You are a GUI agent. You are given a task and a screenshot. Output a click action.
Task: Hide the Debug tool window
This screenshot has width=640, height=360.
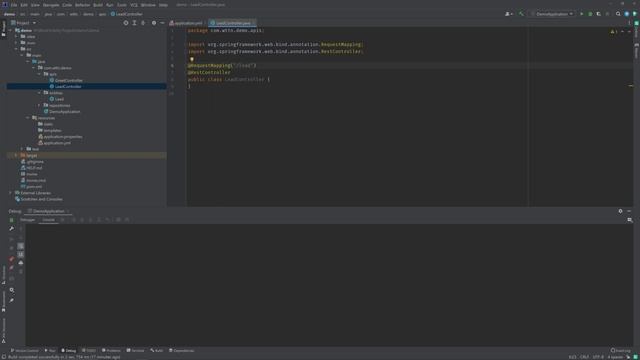point(629,211)
